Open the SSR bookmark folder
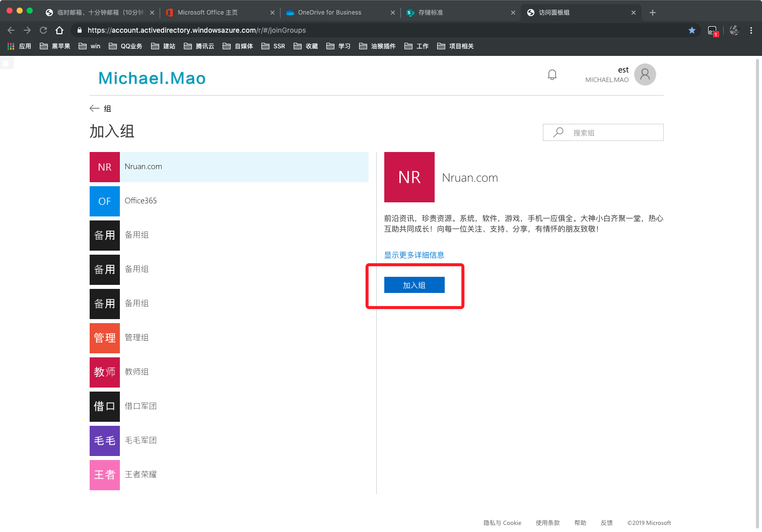The width and height of the screenshot is (762, 532). [273, 46]
